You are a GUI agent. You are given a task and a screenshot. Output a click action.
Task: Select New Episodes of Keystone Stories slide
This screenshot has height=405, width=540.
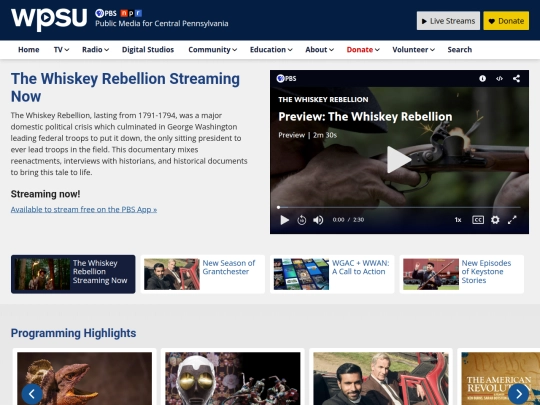click(x=461, y=274)
